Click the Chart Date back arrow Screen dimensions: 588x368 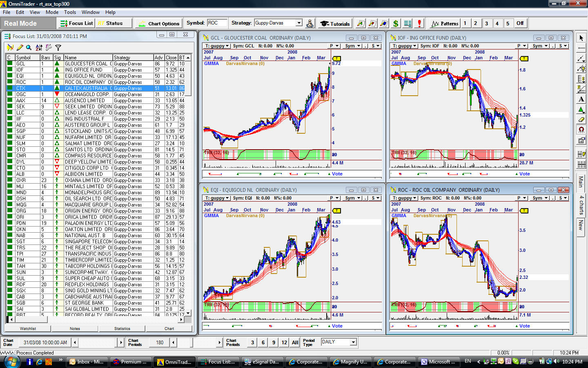(75, 342)
